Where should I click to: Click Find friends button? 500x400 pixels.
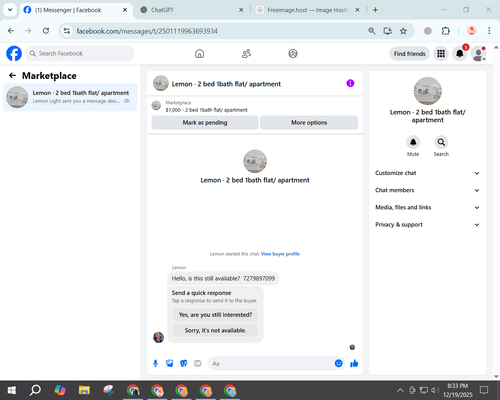(x=410, y=54)
